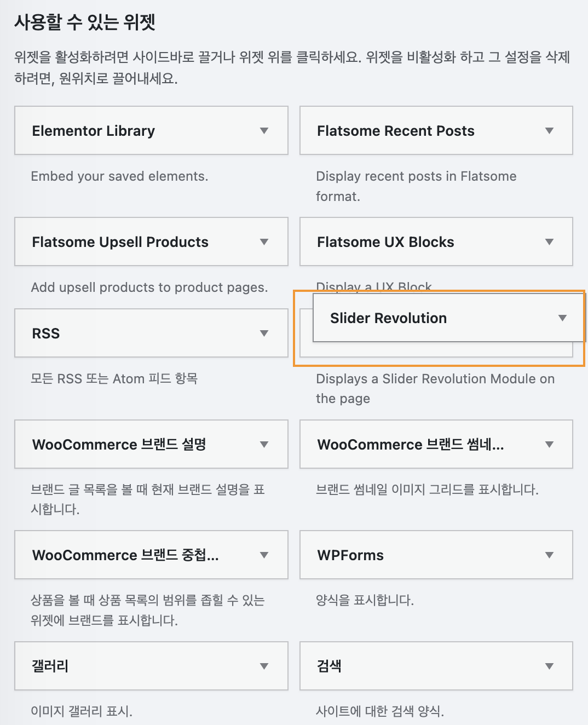The height and width of the screenshot is (725, 588).
Task: Expand WooCommerce 브랜드 중첩... widget arrow
Action: pyautogui.click(x=264, y=555)
